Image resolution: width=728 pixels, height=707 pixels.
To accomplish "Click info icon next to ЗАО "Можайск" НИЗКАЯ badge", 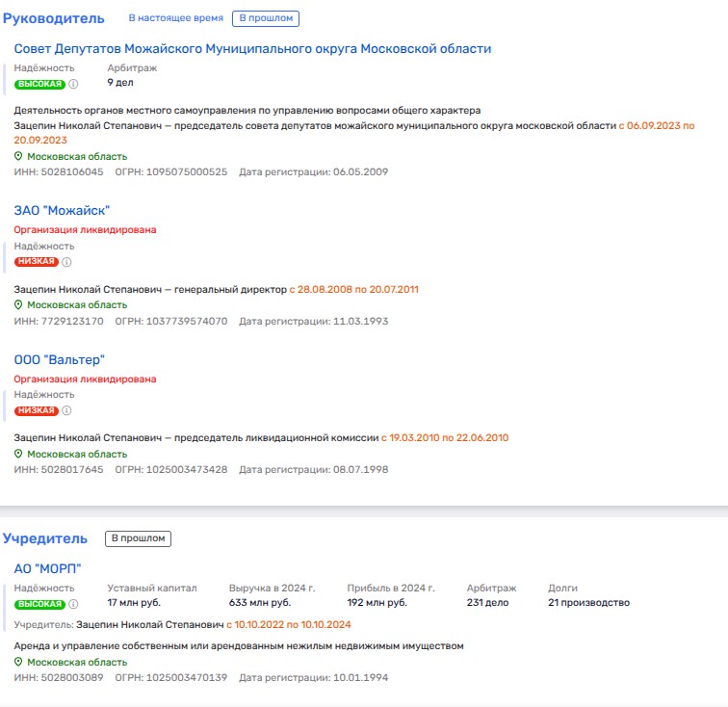I will tap(66, 262).
